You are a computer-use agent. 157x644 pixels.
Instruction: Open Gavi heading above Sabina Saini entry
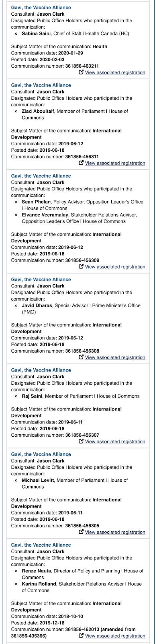coord(41,8)
